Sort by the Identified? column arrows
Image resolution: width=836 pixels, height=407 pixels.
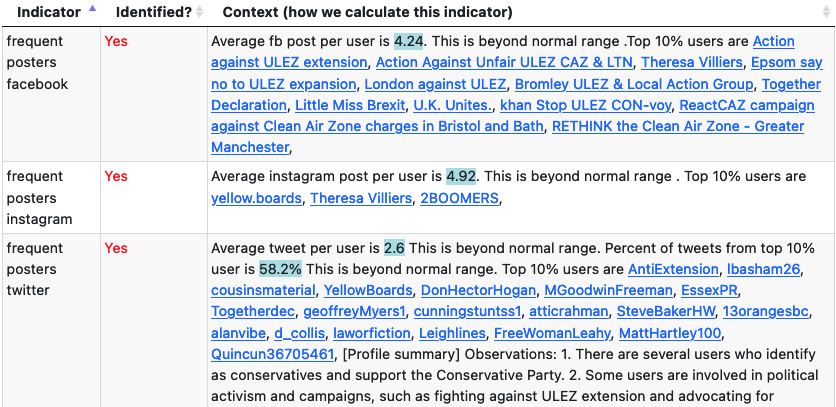(199, 12)
